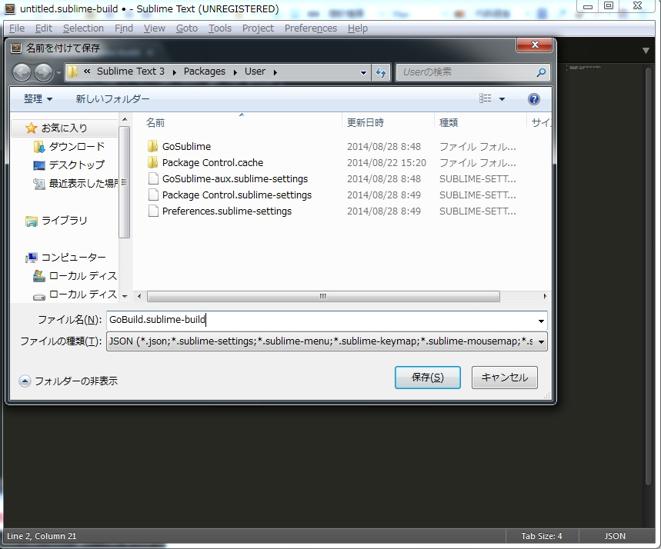Click the キャンセル cancel button
This screenshot has height=549, width=661.
(504, 377)
